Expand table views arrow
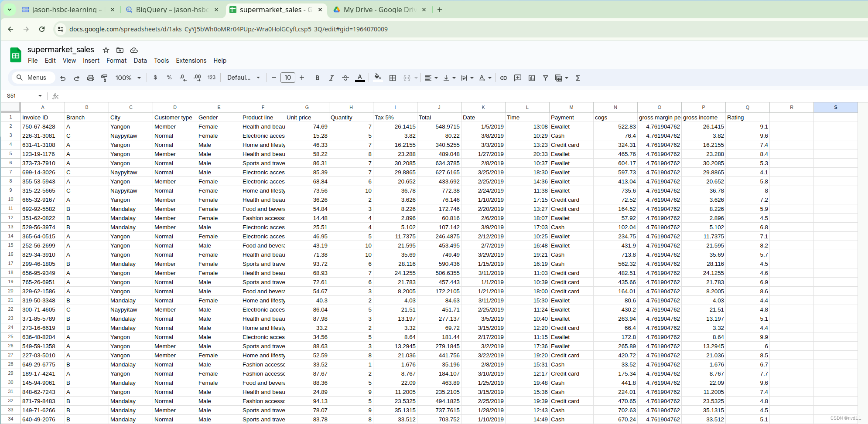This screenshot has height=424, width=868. [x=567, y=78]
